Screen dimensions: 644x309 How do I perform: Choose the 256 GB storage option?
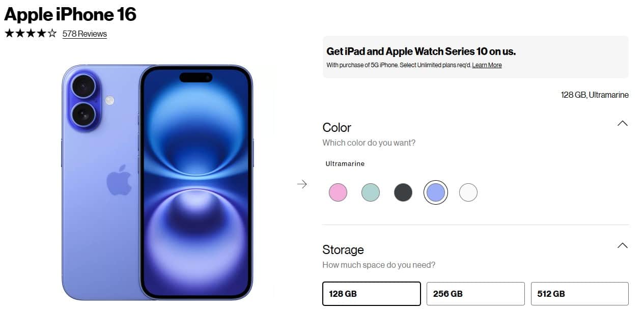point(475,294)
